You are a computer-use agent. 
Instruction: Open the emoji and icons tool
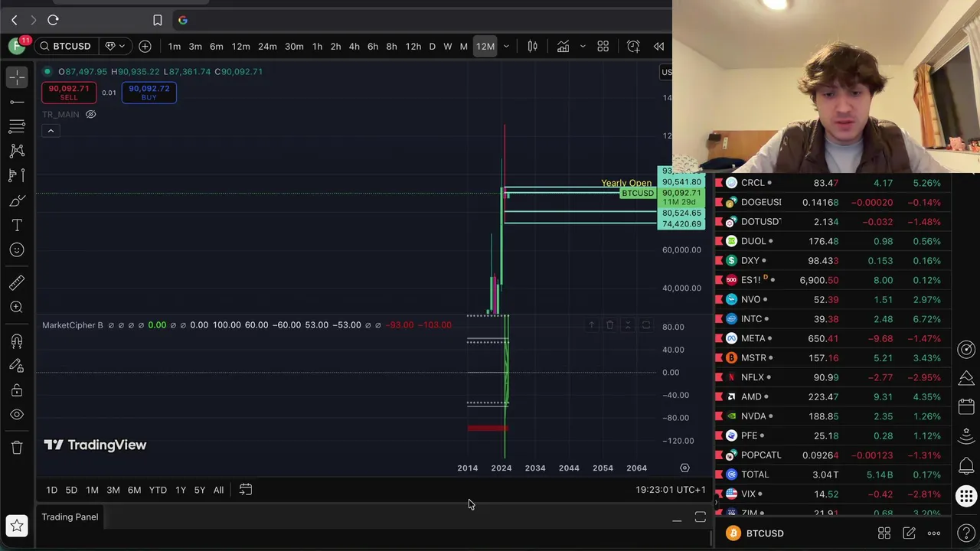point(17,249)
